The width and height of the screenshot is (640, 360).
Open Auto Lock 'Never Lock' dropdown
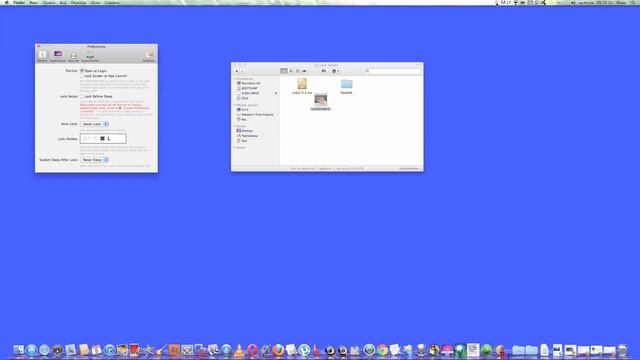[x=94, y=124]
